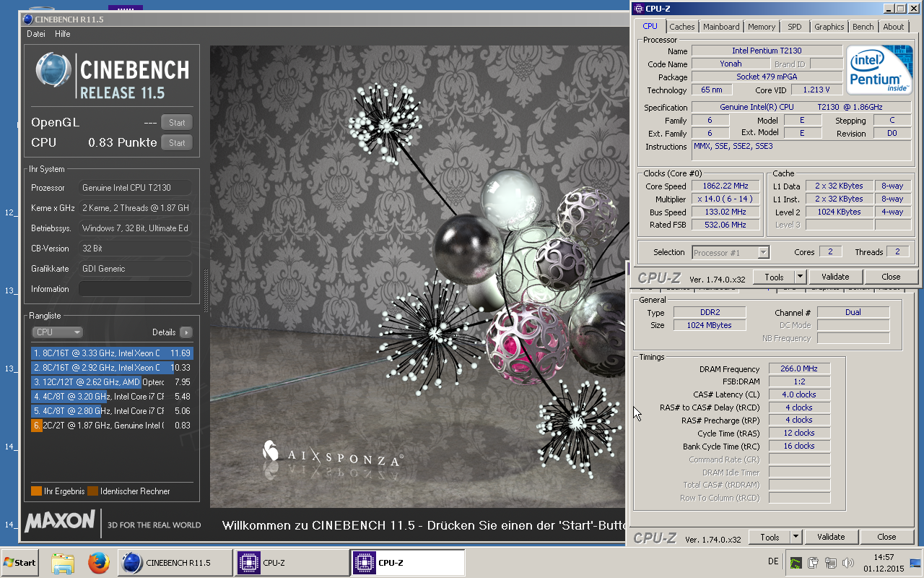Start the CPU benchmark

(177, 143)
